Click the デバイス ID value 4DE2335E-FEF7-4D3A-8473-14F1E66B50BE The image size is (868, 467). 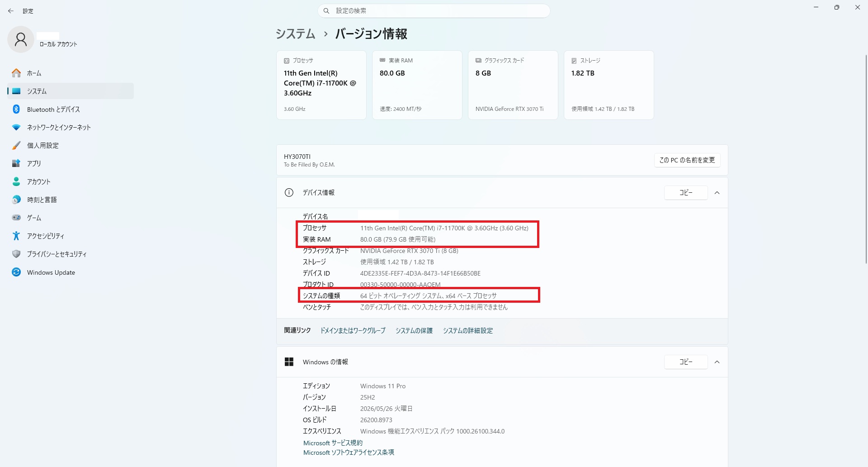420,273
